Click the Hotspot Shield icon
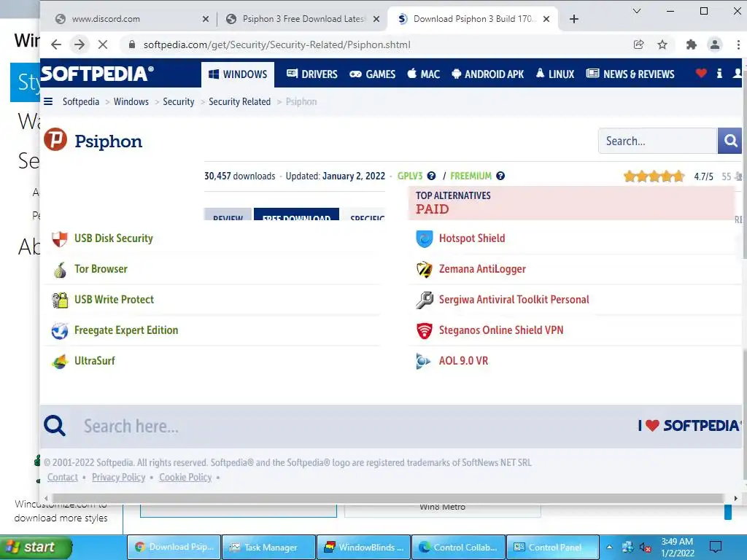Viewport: 747px width, 560px height. click(x=424, y=238)
